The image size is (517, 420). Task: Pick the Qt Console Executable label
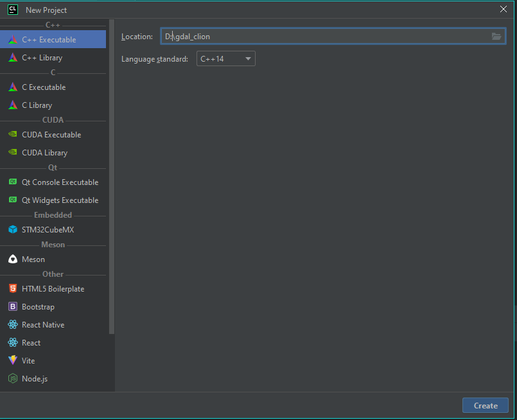coord(60,182)
